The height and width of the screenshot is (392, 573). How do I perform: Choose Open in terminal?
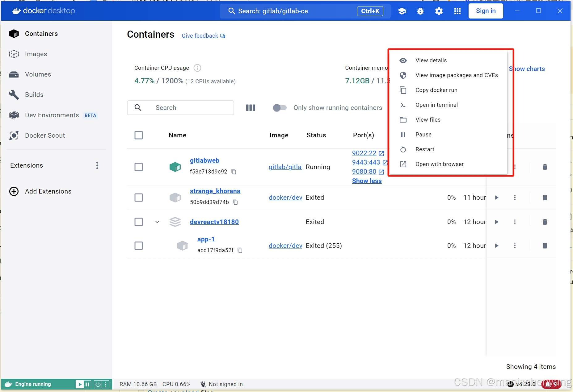448,105
